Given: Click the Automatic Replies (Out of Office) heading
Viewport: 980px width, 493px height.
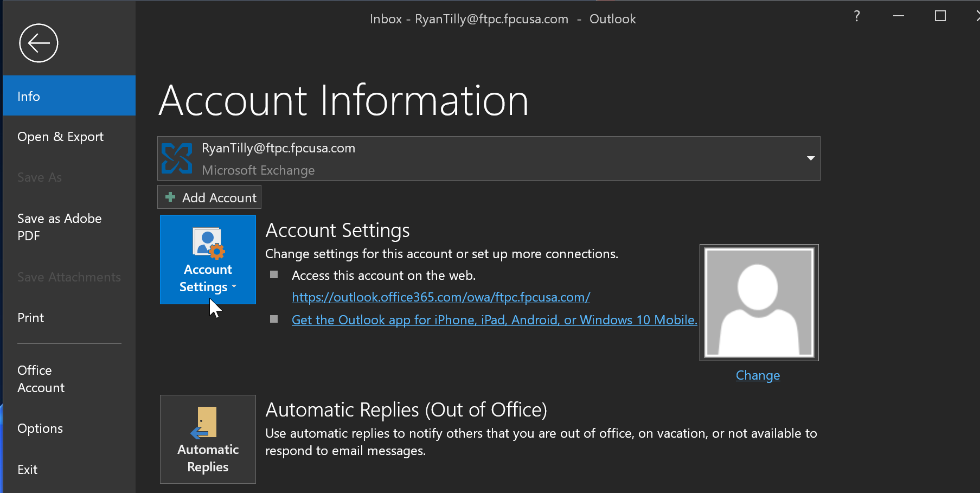Looking at the screenshot, I should 406,410.
